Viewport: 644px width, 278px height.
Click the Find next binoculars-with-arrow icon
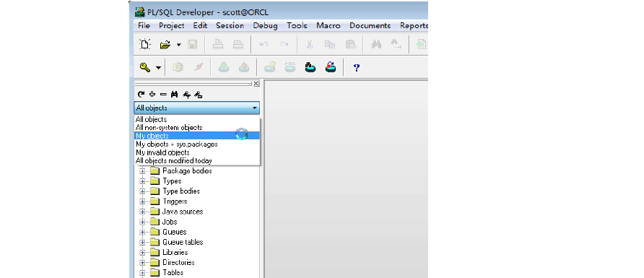click(x=396, y=44)
